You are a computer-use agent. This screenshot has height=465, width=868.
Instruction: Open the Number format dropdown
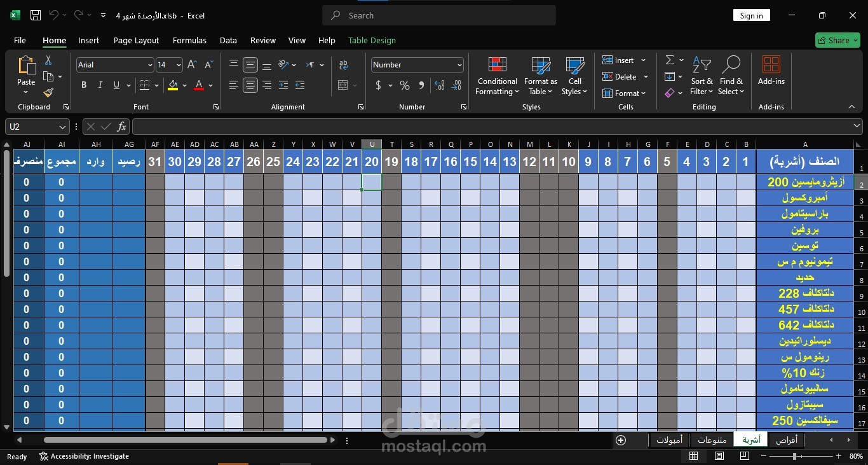click(x=459, y=65)
